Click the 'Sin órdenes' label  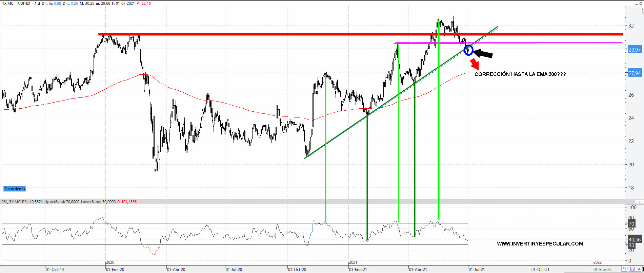pos(15,189)
